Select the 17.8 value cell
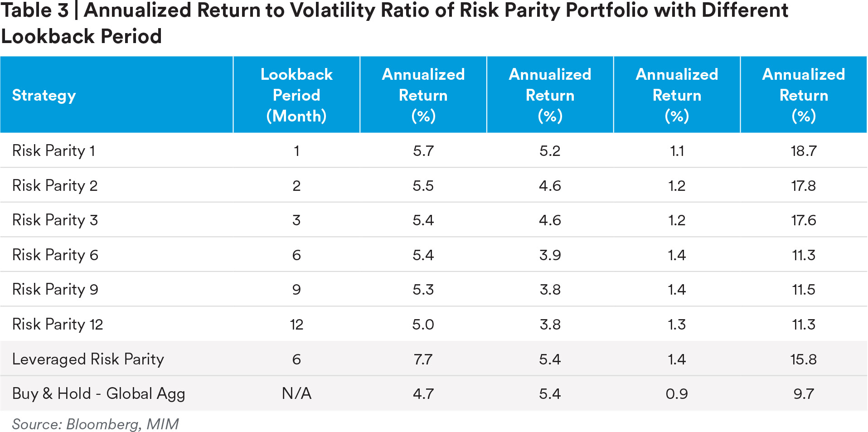 (x=803, y=185)
